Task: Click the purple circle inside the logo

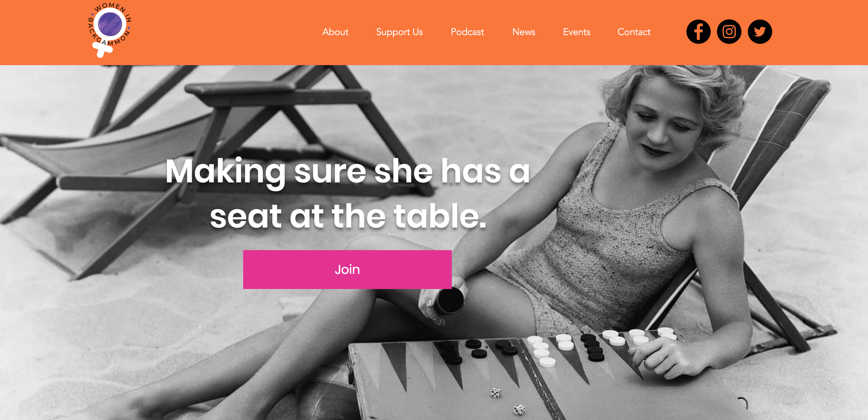Action: [x=110, y=24]
